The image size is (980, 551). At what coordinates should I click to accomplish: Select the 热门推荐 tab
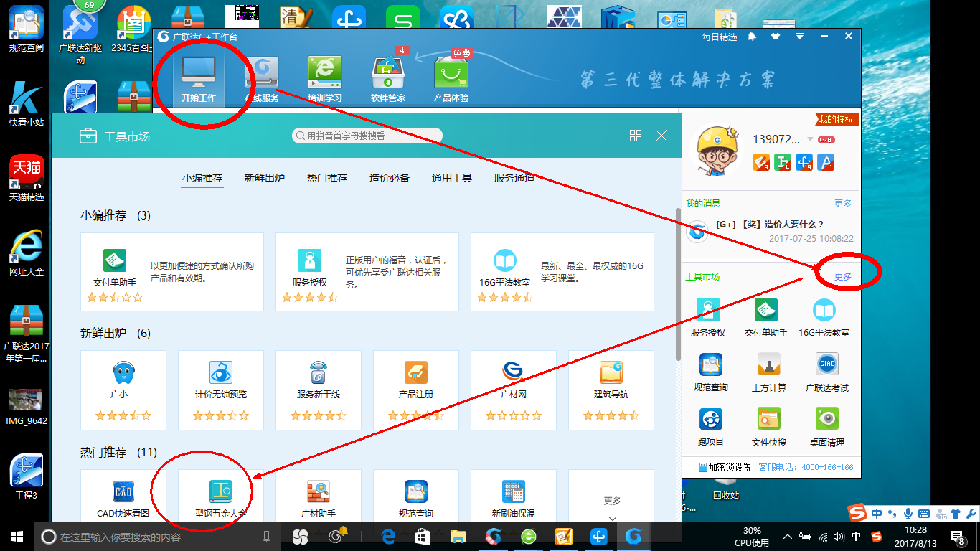pos(327,178)
